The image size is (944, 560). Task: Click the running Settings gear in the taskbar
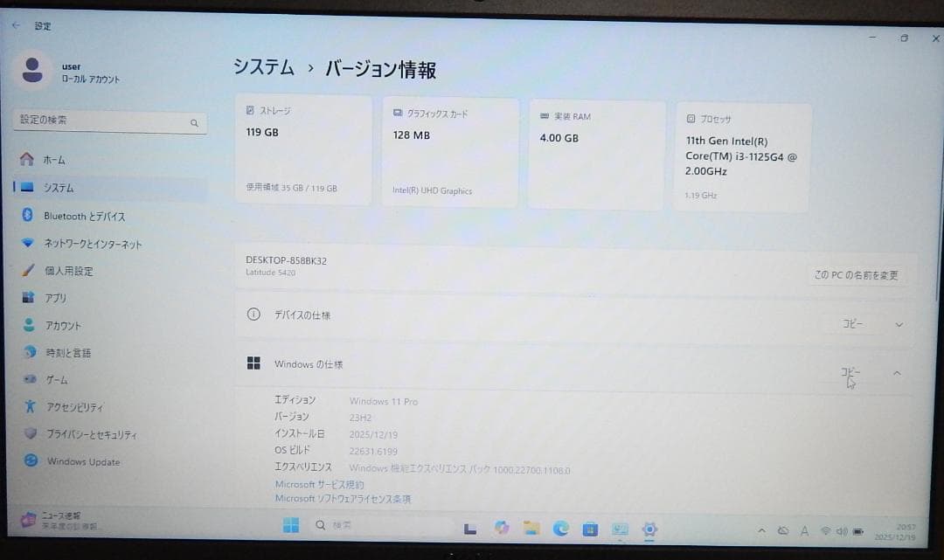[x=649, y=528]
